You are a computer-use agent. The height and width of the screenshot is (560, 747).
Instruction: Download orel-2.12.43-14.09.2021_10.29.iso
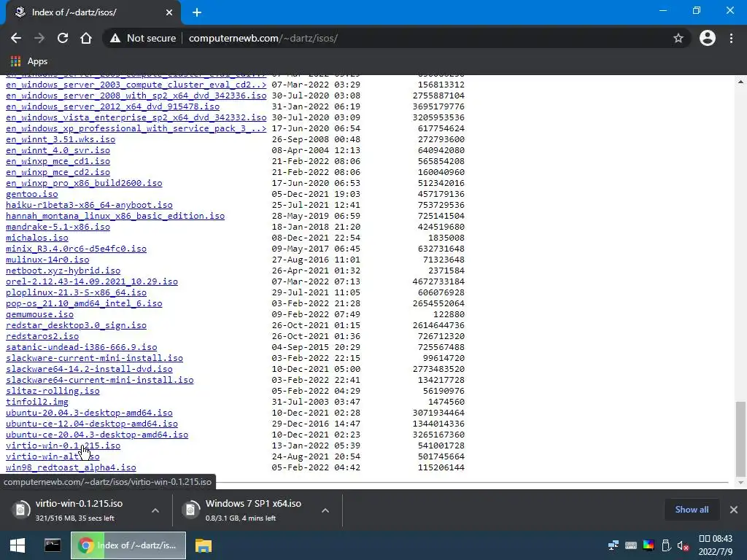tap(92, 282)
